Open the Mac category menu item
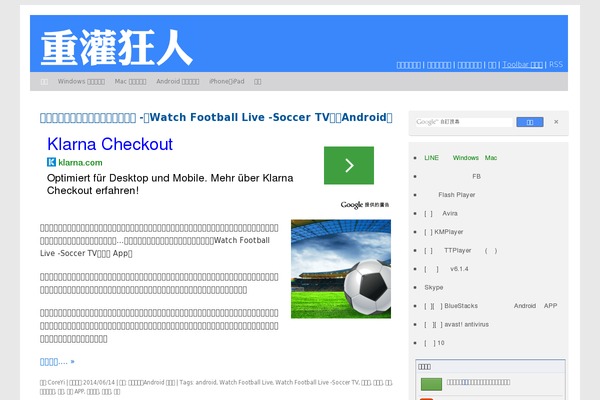Image resolution: width=600 pixels, height=400 pixels. click(x=130, y=81)
